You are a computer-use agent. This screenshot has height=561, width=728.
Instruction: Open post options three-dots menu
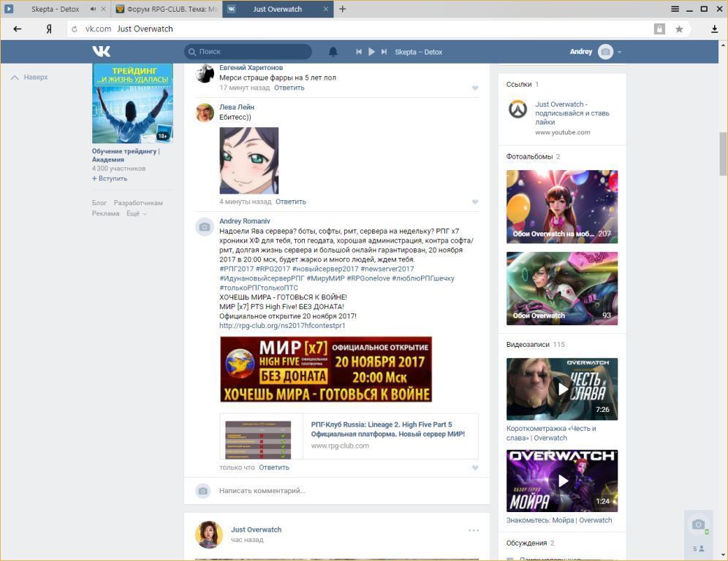[474, 530]
